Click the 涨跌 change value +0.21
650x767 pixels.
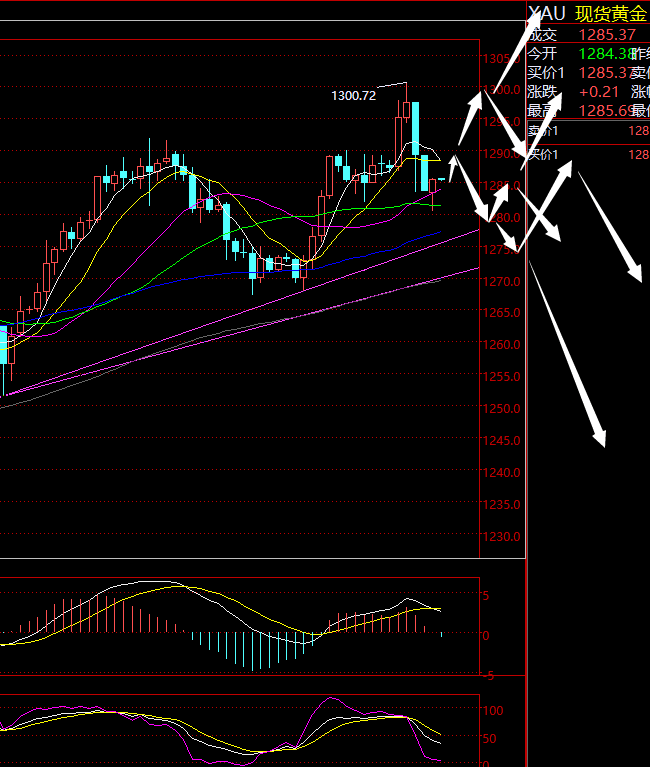pyautogui.click(x=599, y=92)
